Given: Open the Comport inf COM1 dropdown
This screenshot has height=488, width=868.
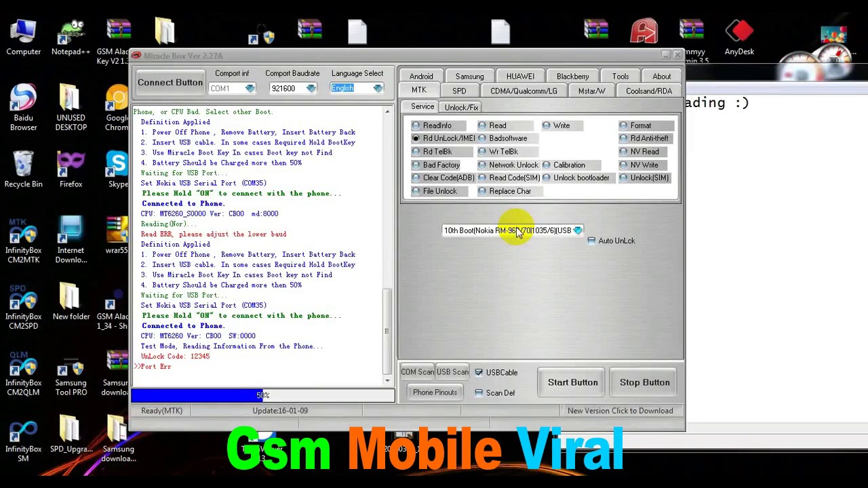Looking at the screenshot, I should pyautogui.click(x=250, y=88).
